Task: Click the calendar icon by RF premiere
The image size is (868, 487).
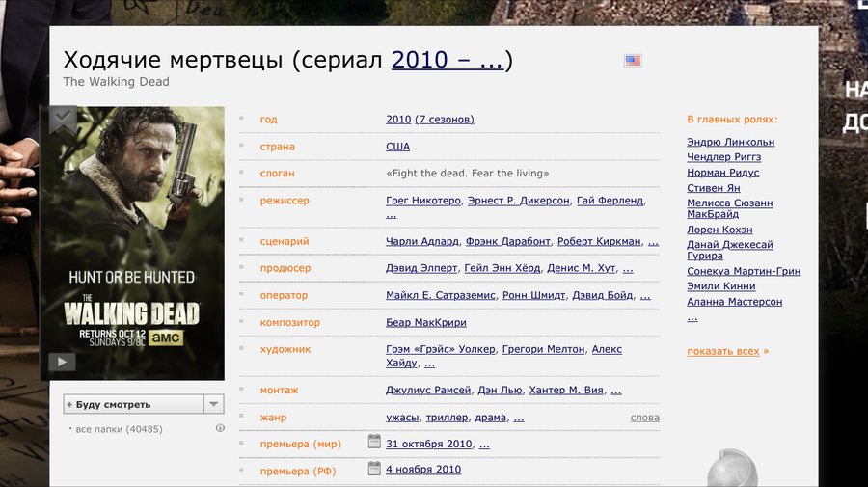Action: 374,468
